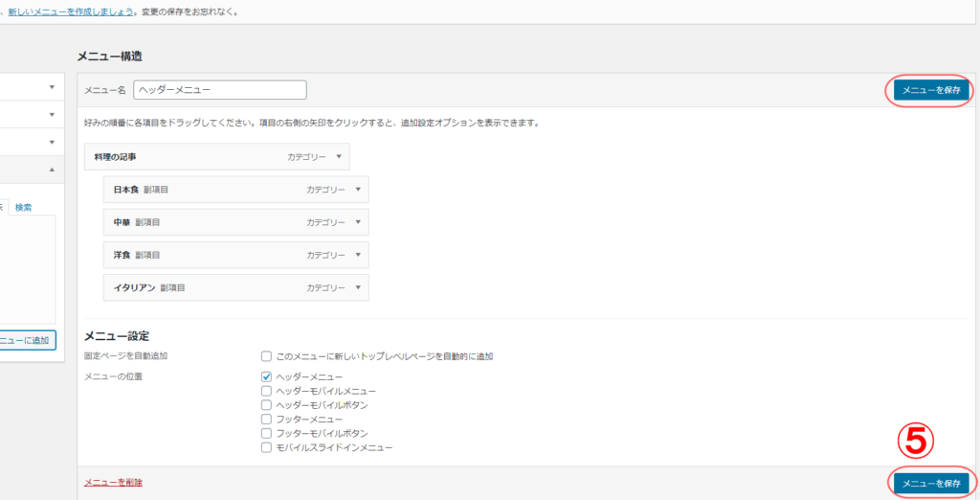980x500 pixels.
Task: Expand the 料理の記事 menu item options arrow
Action: click(338, 156)
